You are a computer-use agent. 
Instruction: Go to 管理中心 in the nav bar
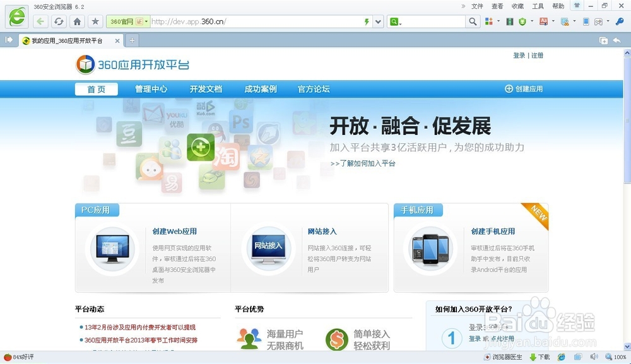[151, 90]
